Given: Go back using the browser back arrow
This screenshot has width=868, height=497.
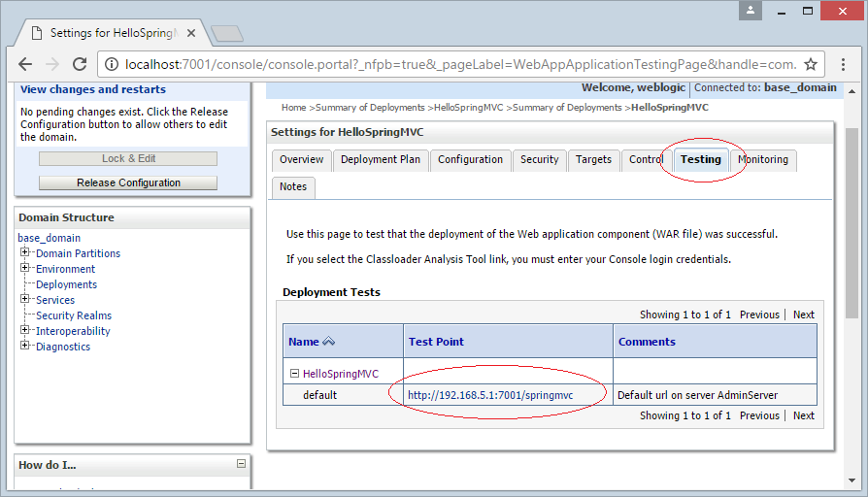Looking at the screenshot, I should [x=25, y=64].
